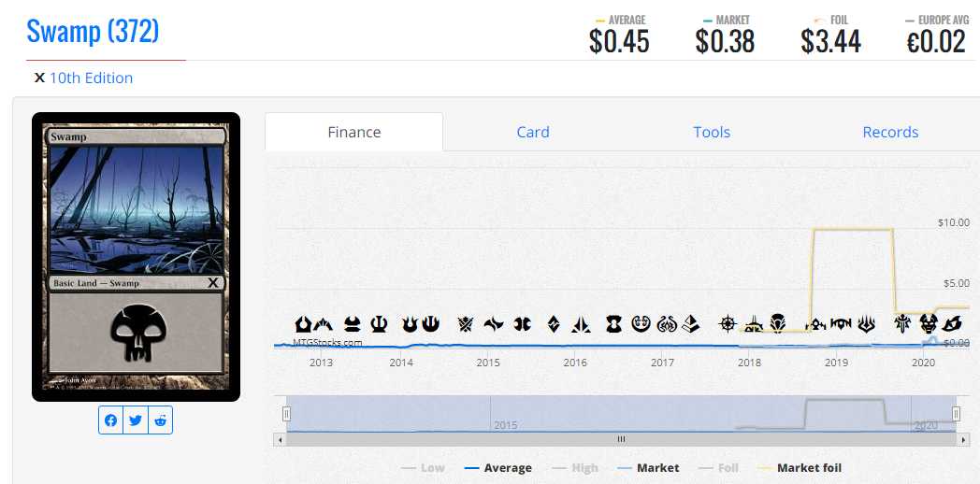Click the left chart navigator handle
This screenshot has width=980, height=484.
click(x=286, y=413)
